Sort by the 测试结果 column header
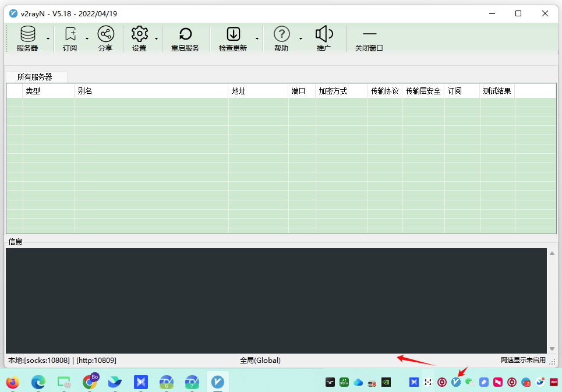Viewport: 562px width, 392px height. tap(497, 91)
